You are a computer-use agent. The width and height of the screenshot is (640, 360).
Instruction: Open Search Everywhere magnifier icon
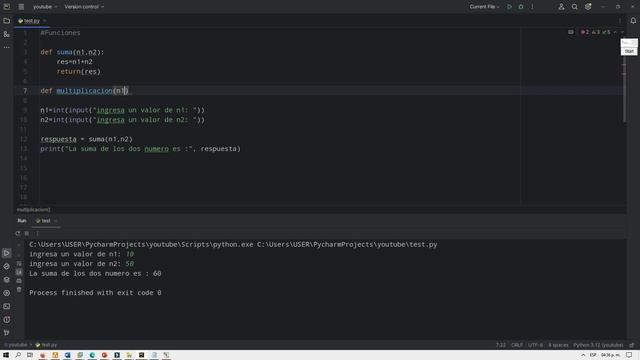pos(575,7)
